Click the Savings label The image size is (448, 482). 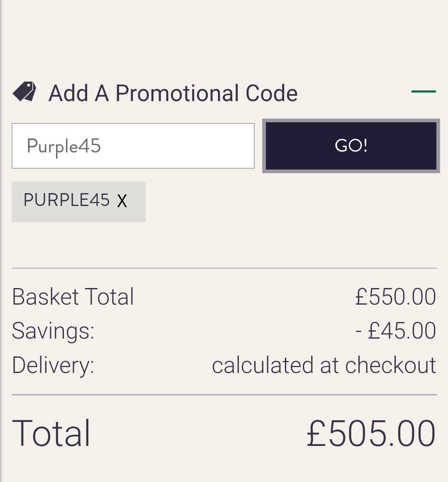click(53, 331)
